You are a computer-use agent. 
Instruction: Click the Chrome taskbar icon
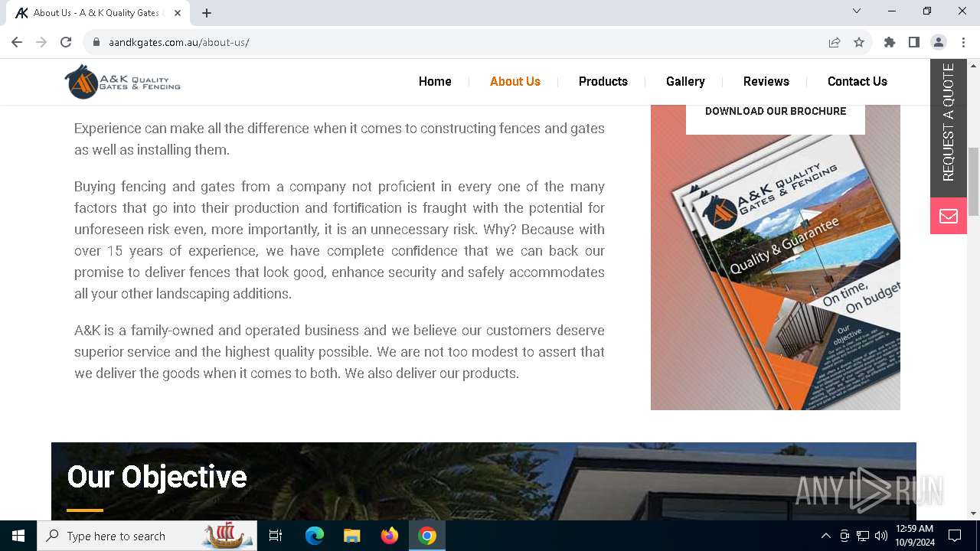(427, 536)
